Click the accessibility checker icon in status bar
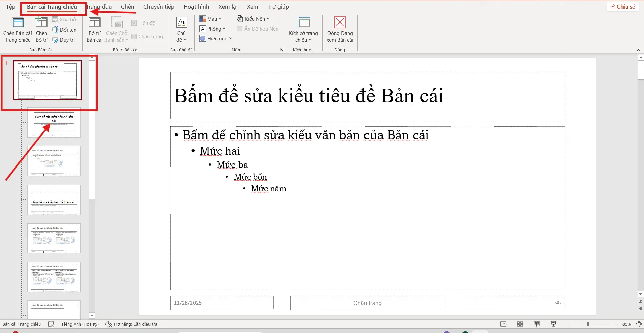 click(51, 324)
